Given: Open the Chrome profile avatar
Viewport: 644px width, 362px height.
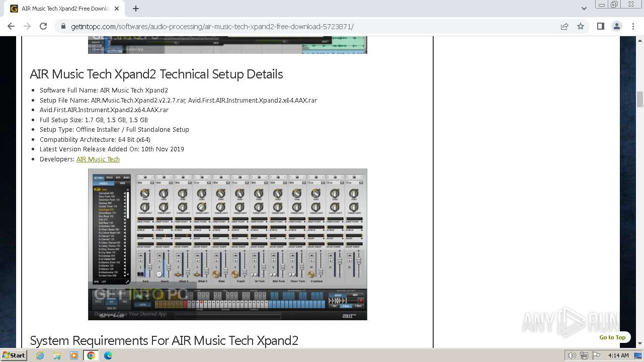Looking at the screenshot, I should (x=617, y=26).
